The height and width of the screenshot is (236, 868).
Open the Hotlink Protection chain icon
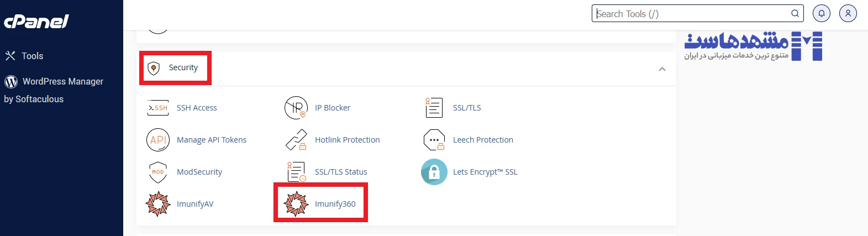coord(296,140)
